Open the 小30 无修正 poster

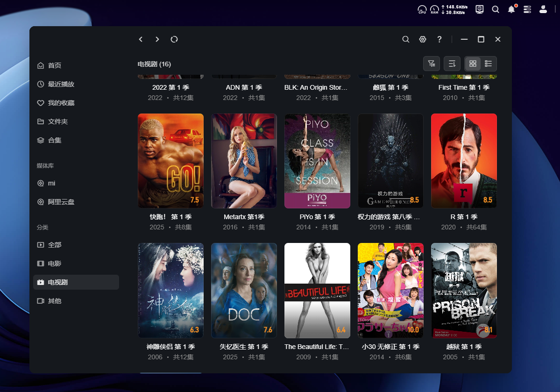pos(391,291)
